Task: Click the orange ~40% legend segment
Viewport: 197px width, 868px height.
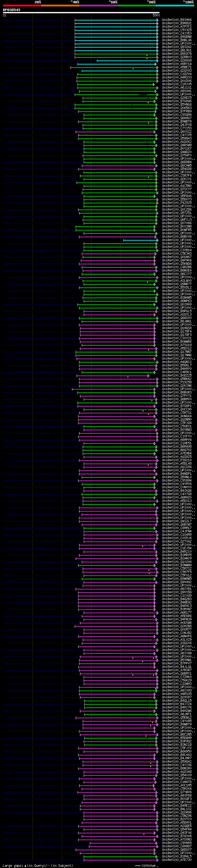Action: coord(60,6)
